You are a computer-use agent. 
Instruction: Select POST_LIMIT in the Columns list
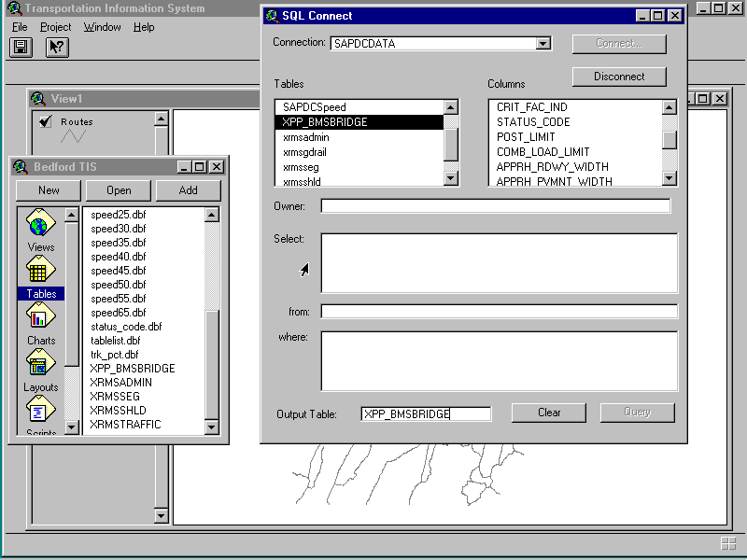pyautogui.click(x=526, y=137)
